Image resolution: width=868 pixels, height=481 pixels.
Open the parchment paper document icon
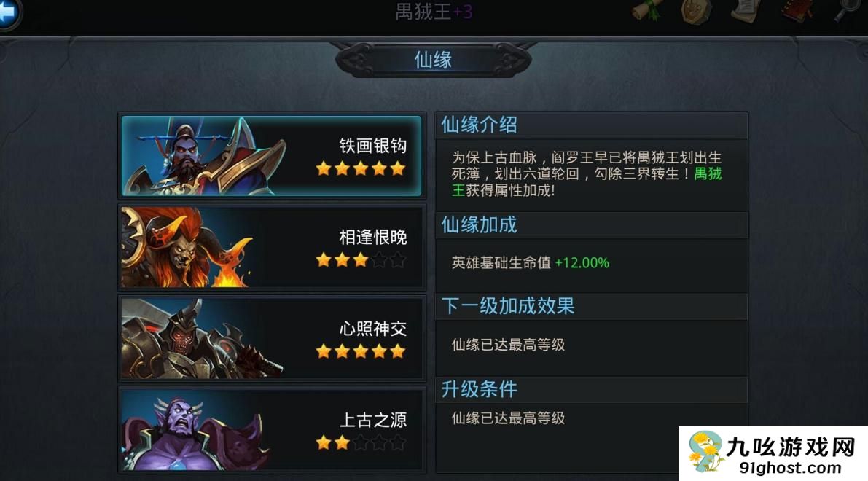(x=746, y=10)
